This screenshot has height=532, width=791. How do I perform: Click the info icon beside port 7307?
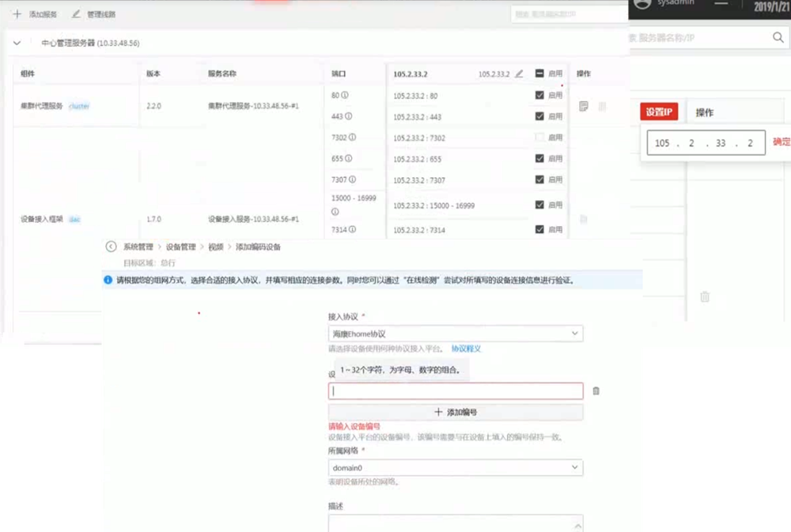click(353, 179)
